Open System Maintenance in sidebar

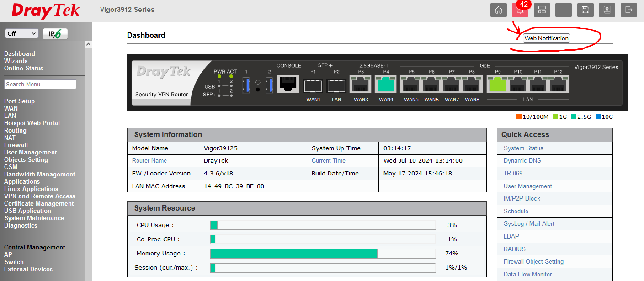click(x=34, y=218)
